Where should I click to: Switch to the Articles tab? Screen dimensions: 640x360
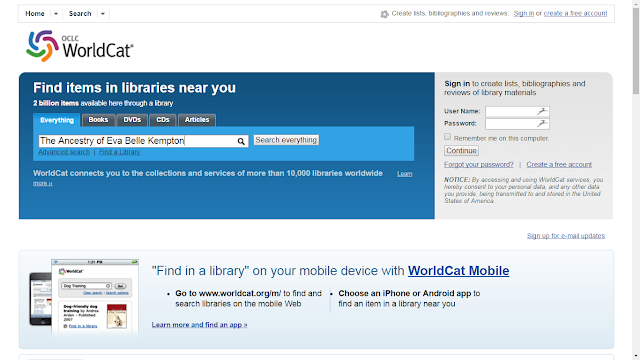point(197,120)
